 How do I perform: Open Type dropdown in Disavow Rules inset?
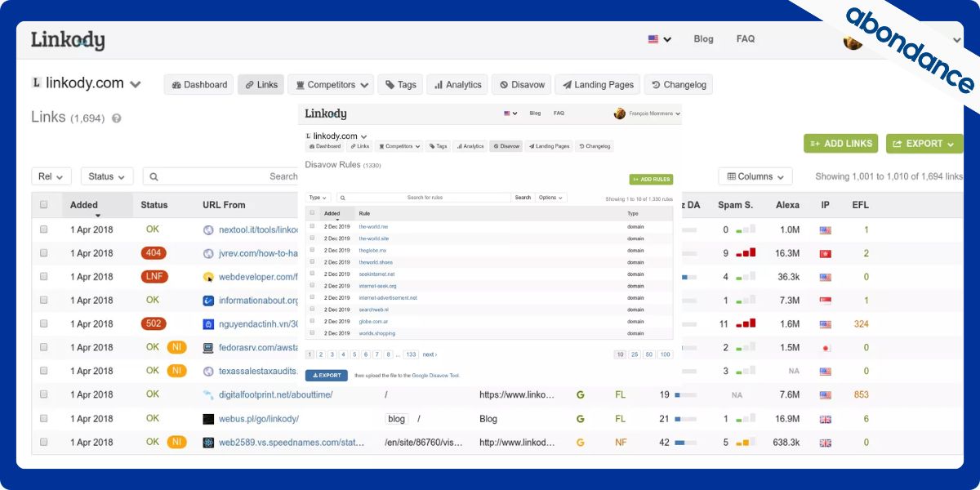318,198
